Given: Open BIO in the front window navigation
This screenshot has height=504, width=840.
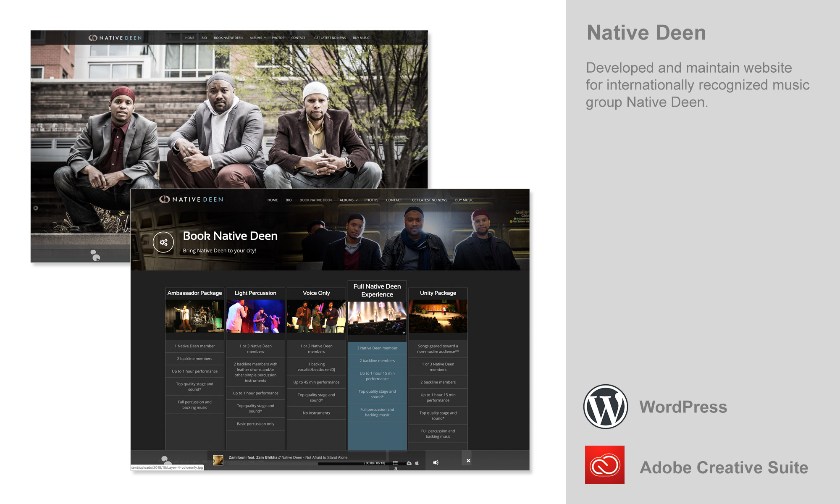Looking at the screenshot, I should 289,200.
